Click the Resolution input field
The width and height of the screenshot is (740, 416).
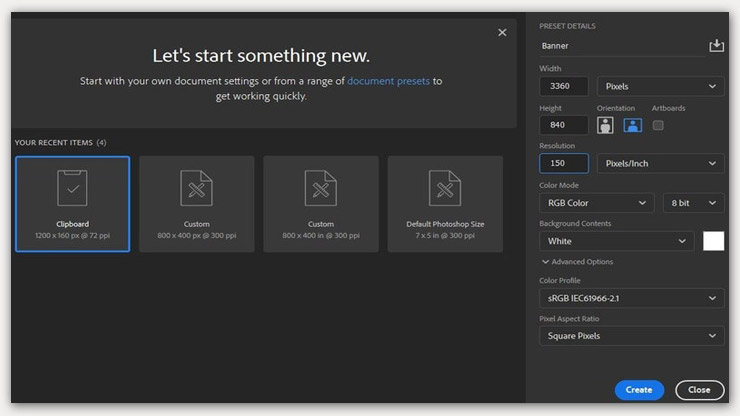coord(564,163)
